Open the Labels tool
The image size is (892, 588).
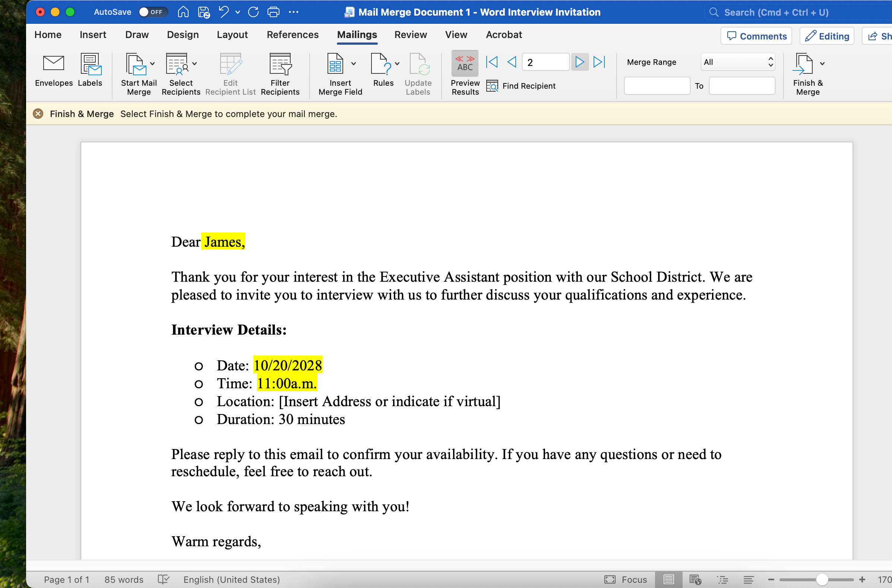(x=90, y=64)
